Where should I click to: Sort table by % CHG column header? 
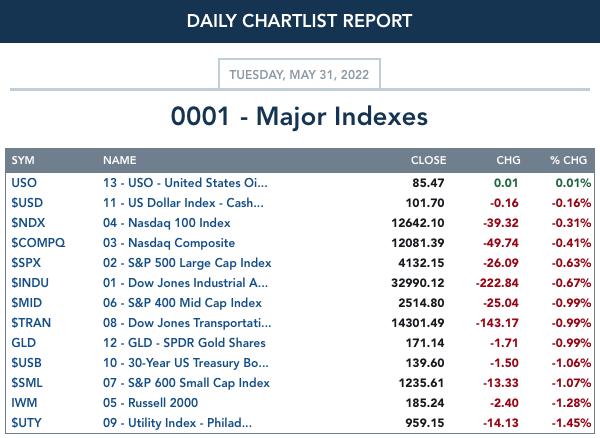tap(568, 160)
